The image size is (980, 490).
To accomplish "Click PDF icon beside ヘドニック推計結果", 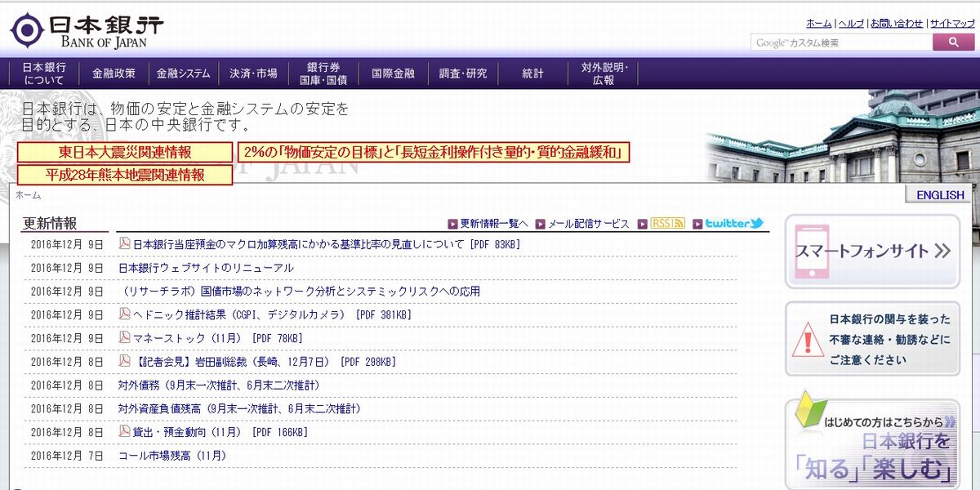I will pyautogui.click(x=125, y=314).
